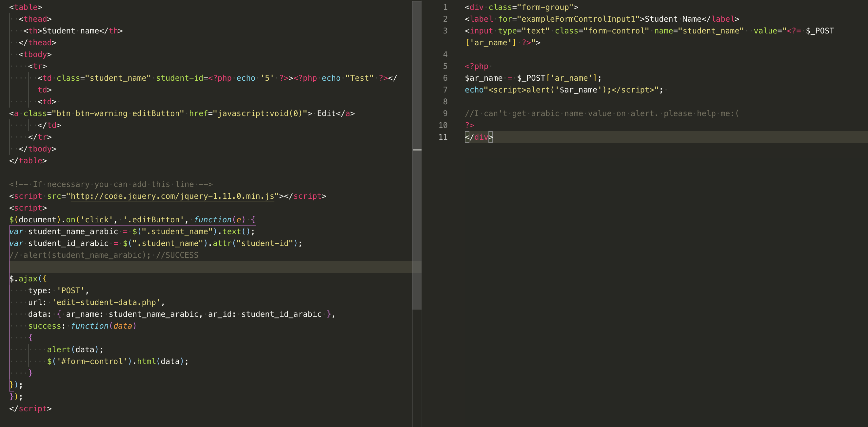The height and width of the screenshot is (427, 868).
Task: Click the <?php opening tag
Action: coord(477,66)
